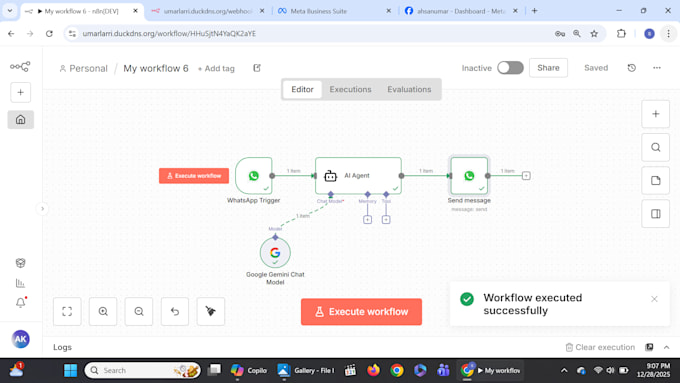Screen dimensions: 680x383
Task: Open a new browser tab
Action: click(x=534, y=11)
